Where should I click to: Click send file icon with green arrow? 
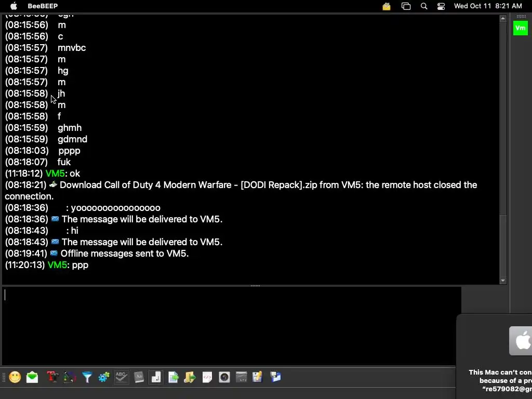point(173,377)
